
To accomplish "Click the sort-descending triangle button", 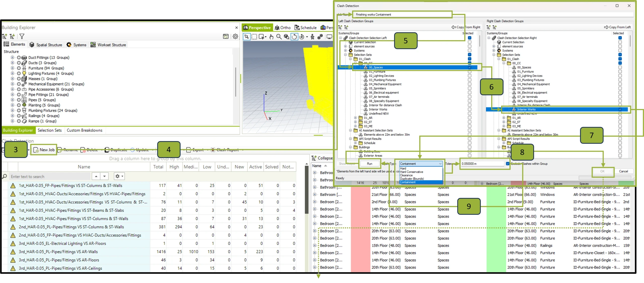I will click(104, 176).
